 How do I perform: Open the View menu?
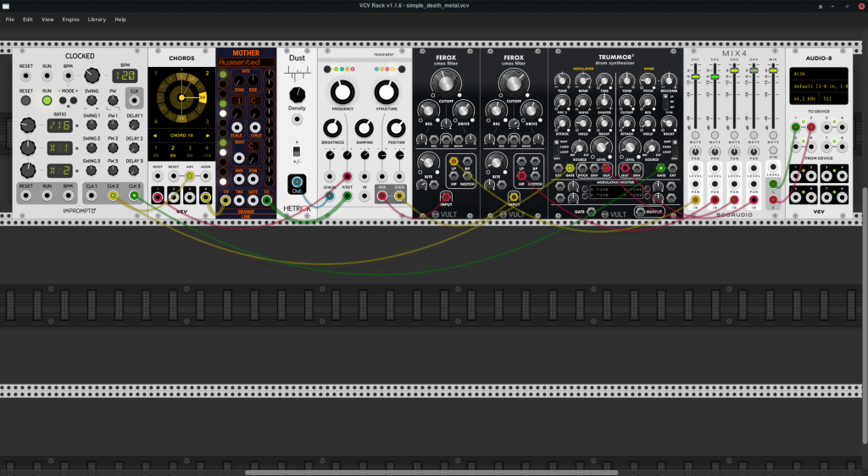tap(47, 19)
